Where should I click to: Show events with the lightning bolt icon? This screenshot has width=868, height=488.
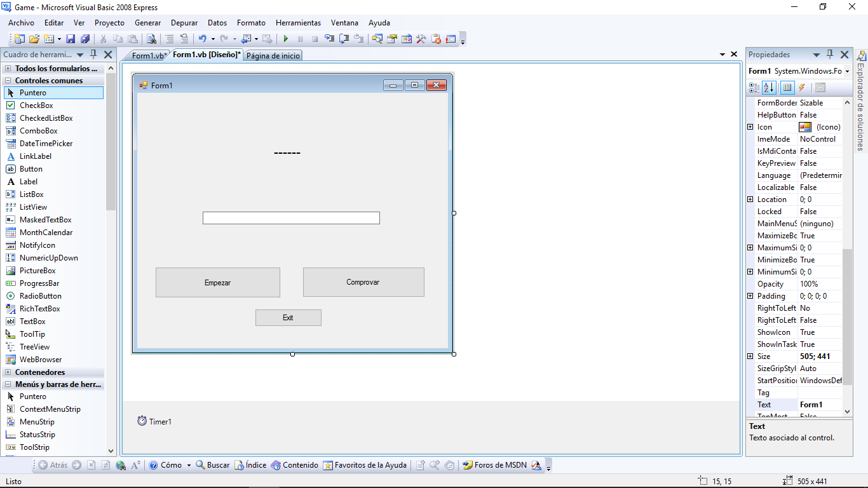click(x=802, y=88)
